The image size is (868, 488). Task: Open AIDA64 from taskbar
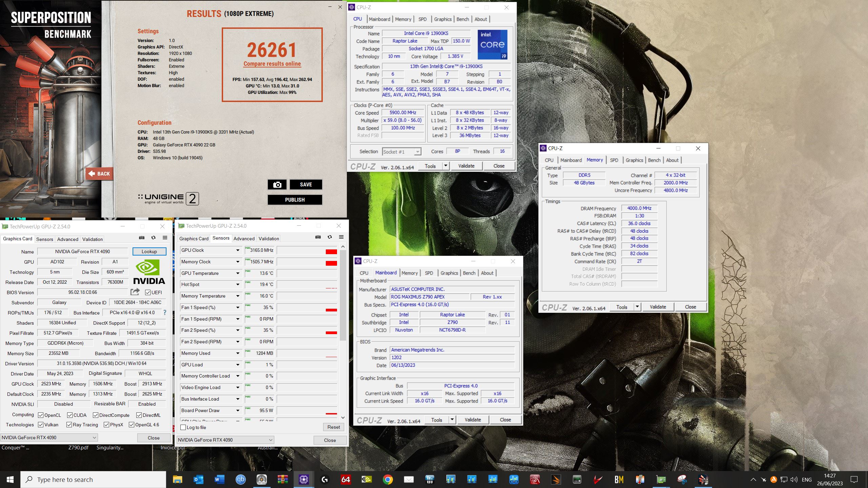coord(346,480)
